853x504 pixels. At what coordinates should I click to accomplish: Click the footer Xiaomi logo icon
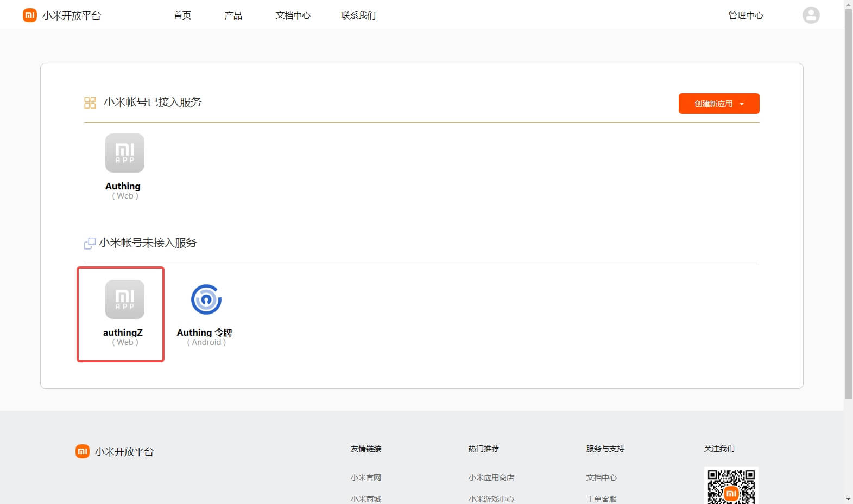82,451
